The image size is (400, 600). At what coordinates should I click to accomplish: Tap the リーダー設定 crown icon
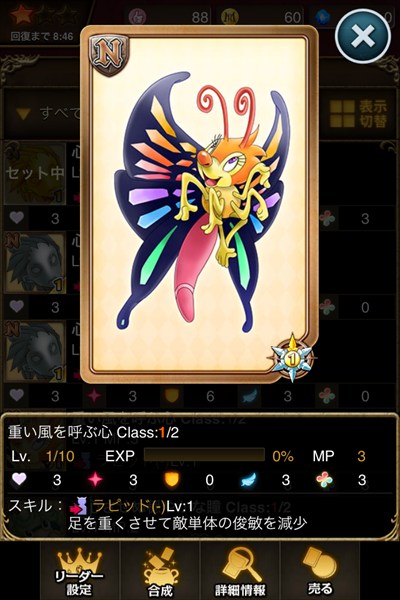[x=80, y=572]
